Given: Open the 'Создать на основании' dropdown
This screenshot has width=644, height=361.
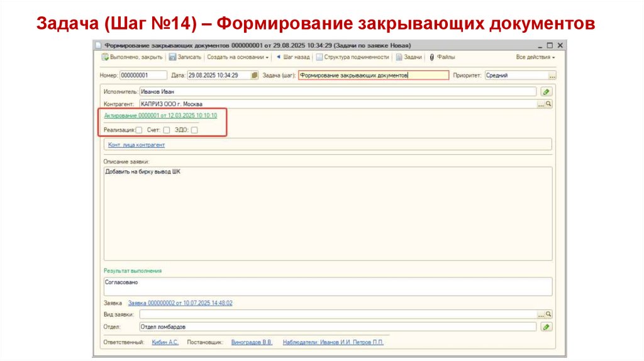Looking at the screenshot, I should pos(237,57).
